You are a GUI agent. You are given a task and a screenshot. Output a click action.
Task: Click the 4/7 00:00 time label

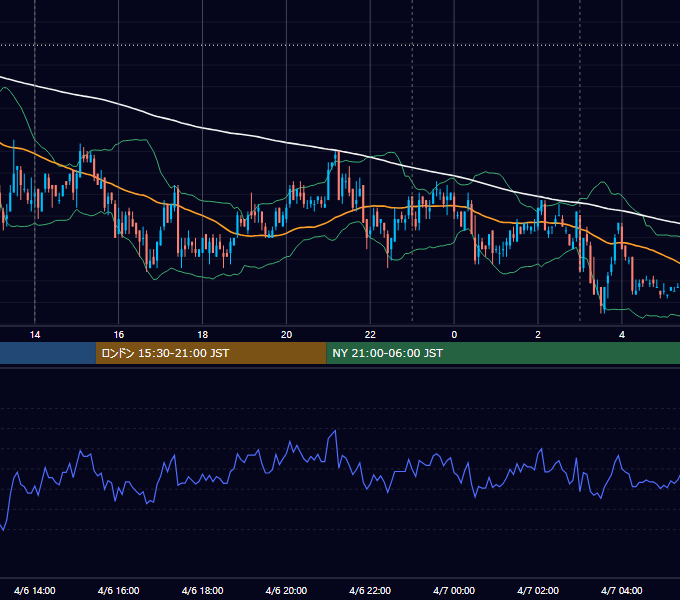pos(454,590)
